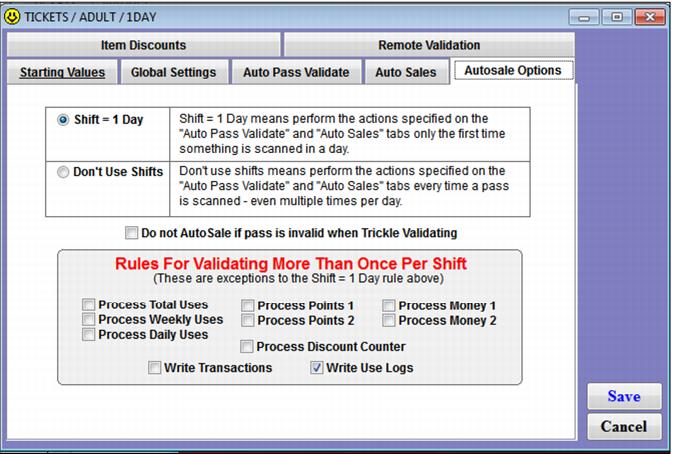Click the smiley face window icon
The width and height of the screenshot is (673, 454).
click(12, 17)
